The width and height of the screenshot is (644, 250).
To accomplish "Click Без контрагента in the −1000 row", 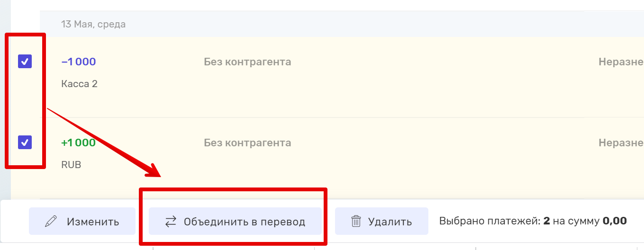I will pos(247,62).
